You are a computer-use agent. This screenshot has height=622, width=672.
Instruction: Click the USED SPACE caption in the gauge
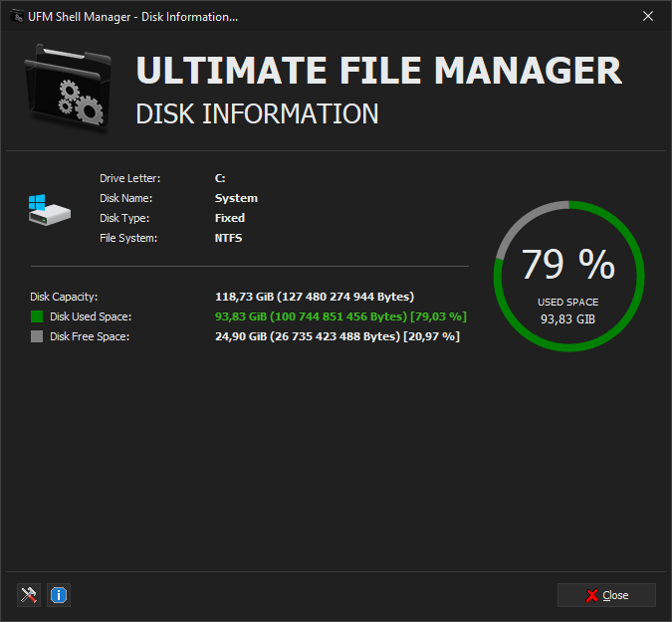point(568,302)
